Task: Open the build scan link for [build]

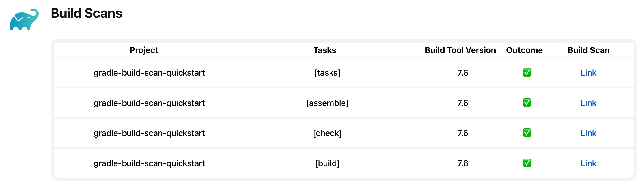Action: [x=588, y=163]
